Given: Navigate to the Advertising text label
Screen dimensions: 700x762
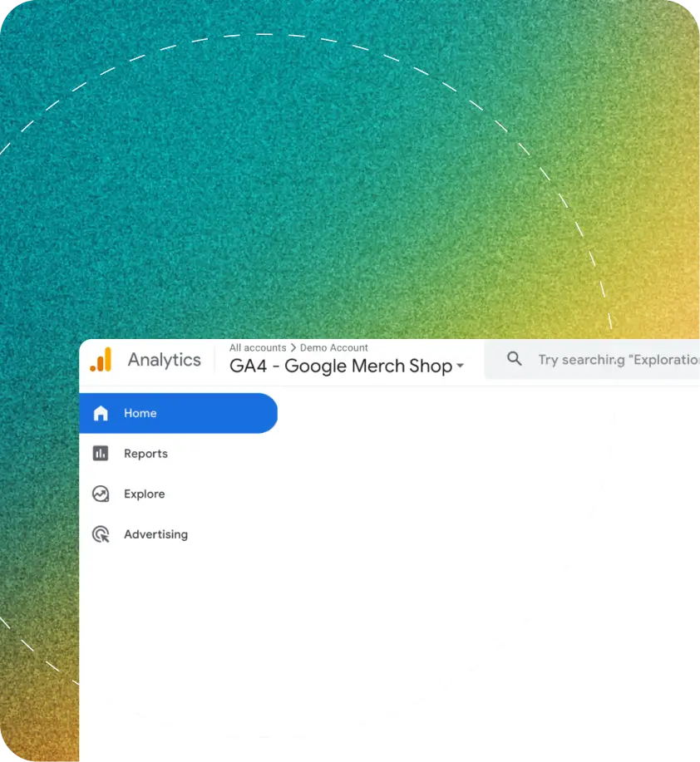Looking at the screenshot, I should [x=155, y=534].
